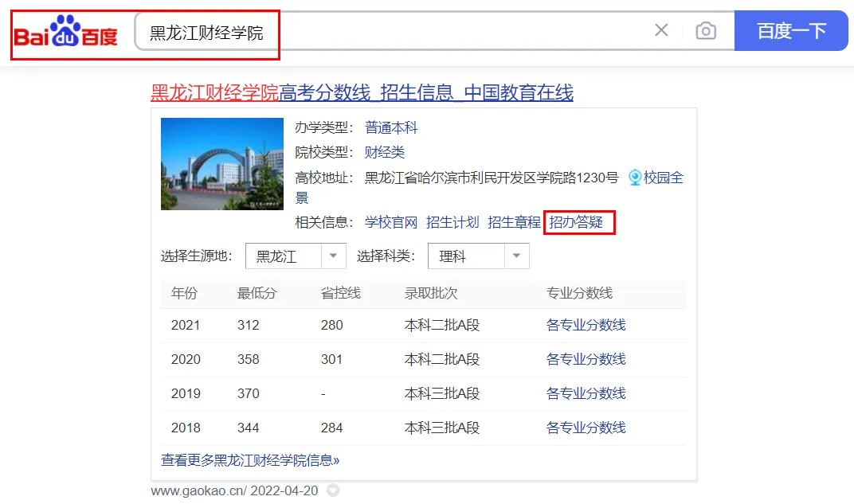854x504 pixels.
Task: Open the 黑龙江财经学院高考分数线 result title
Action: coord(362,92)
